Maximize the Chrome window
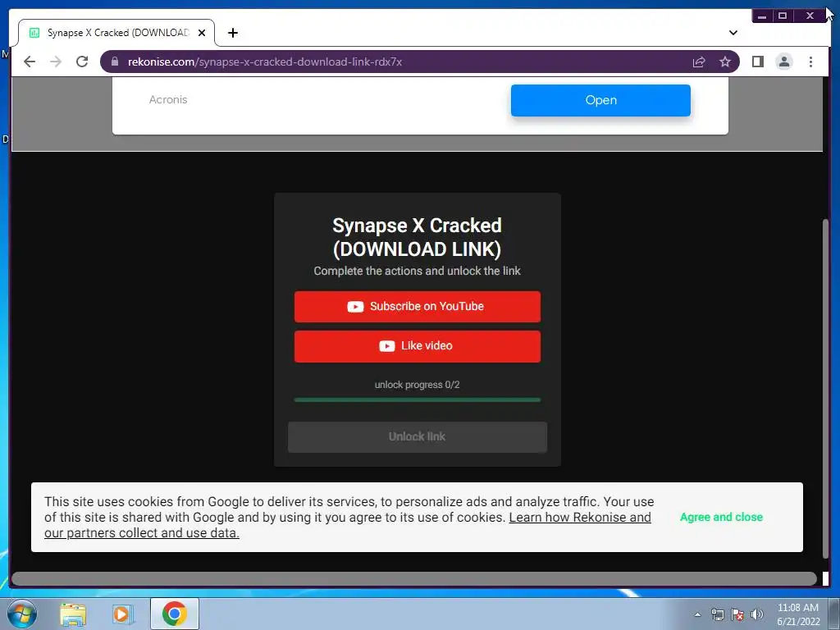Image resolution: width=840 pixels, height=630 pixels. point(783,16)
